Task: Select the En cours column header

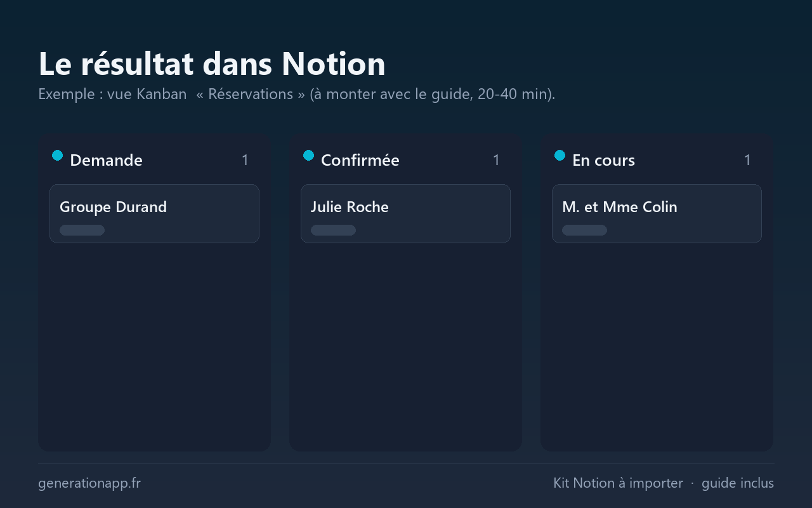Action: 603,160
